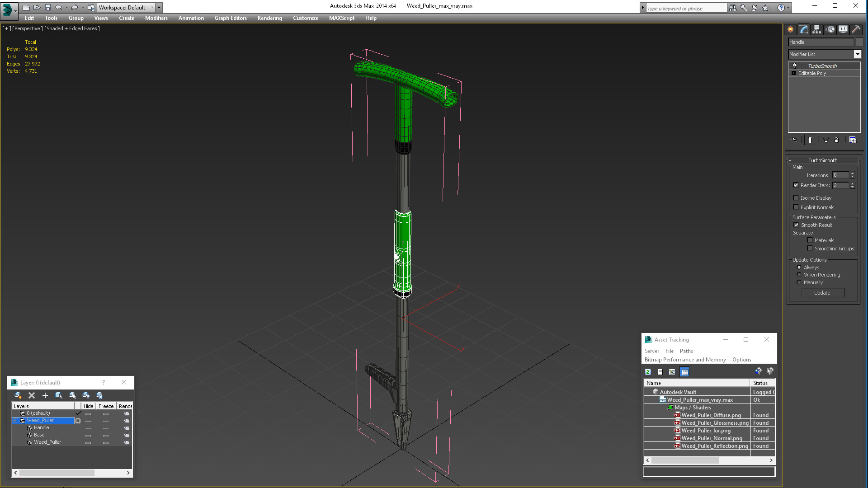This screenshot has height=488, width=868.
Task: Click Remove Modifier trash icon
Action: pyautogui.click(x=836, y=140)
